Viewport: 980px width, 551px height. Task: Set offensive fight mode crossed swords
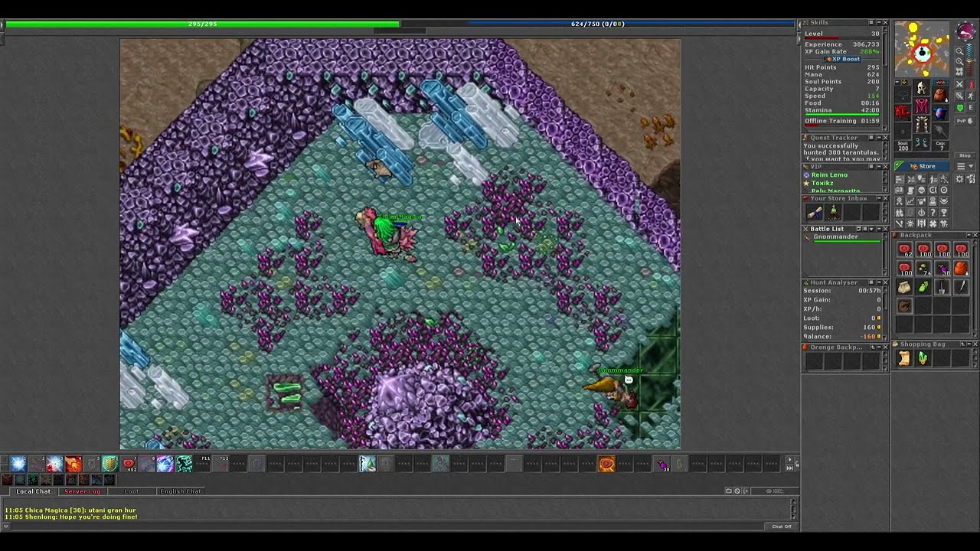click(x=959, y=84)
